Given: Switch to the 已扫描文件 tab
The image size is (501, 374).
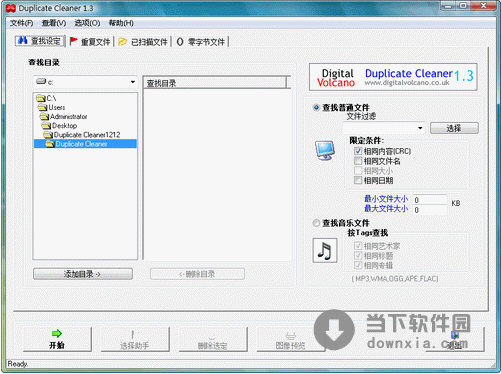Looking at the screenshot, I should pos(143,42).
